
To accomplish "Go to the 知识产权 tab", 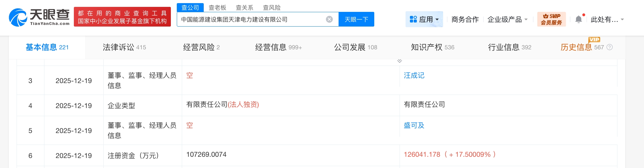I will click(x=432, y=47).
